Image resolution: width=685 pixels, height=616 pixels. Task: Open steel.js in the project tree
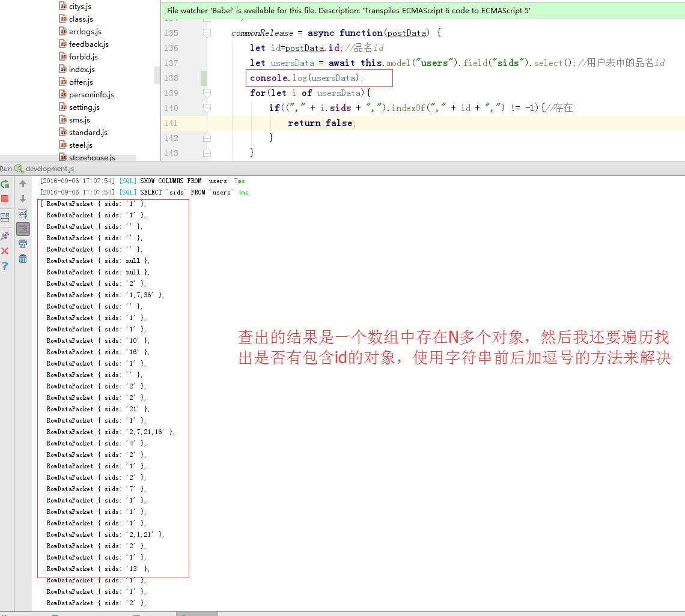(x=81, y=145)
